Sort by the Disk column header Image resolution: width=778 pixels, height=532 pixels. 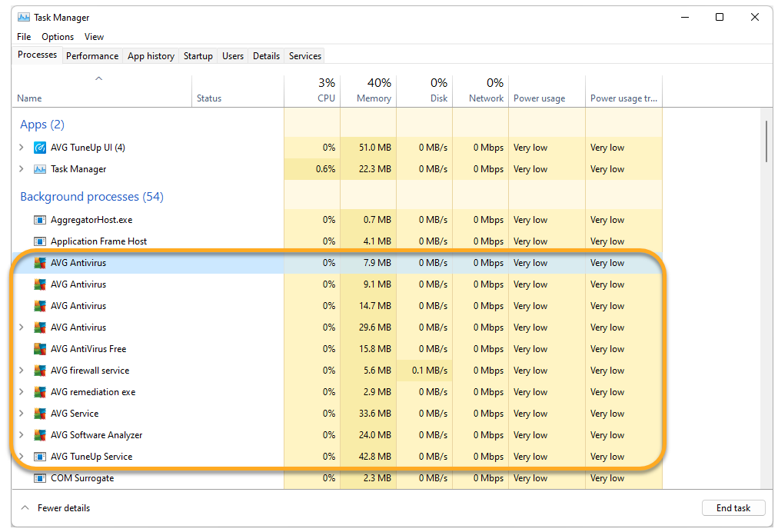(424, 91)
